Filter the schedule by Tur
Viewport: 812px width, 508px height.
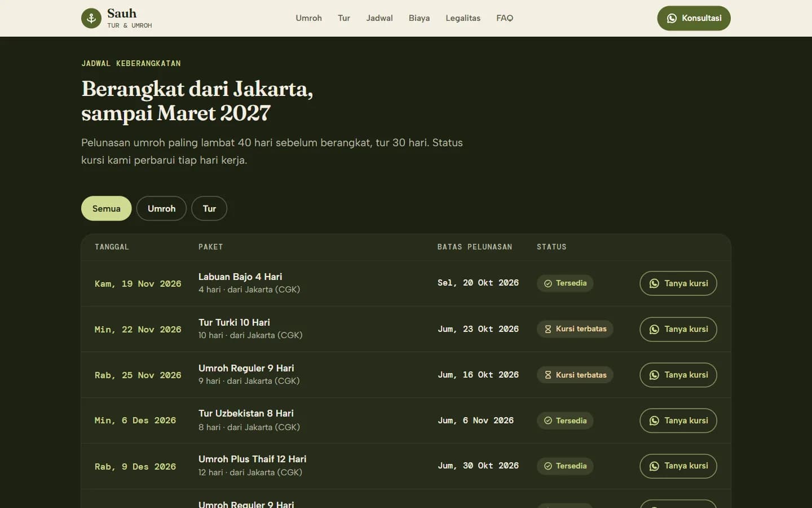[x=209, y=208]
